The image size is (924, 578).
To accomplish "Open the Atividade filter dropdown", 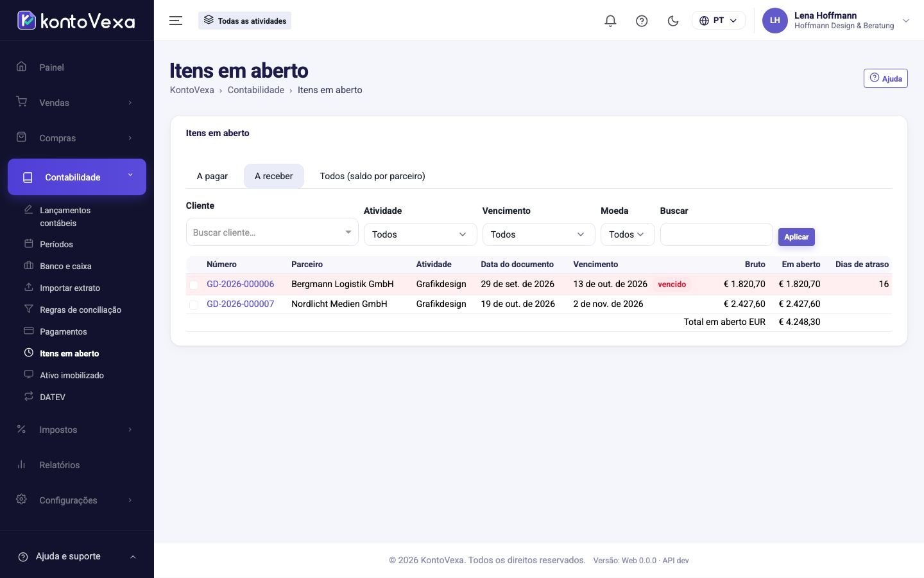I will click(x=420, y=234).
